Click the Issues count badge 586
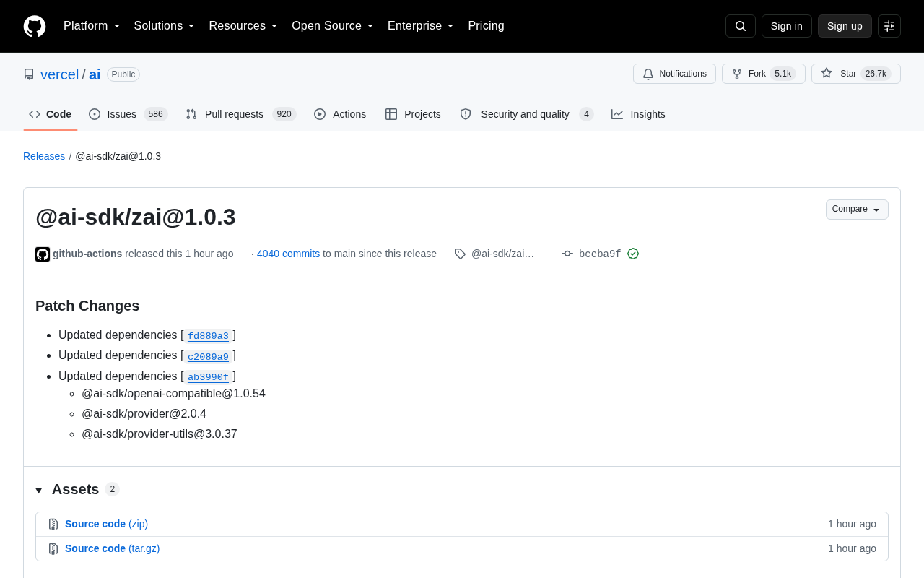Screen dimensions: 924x578 point(155,114)
